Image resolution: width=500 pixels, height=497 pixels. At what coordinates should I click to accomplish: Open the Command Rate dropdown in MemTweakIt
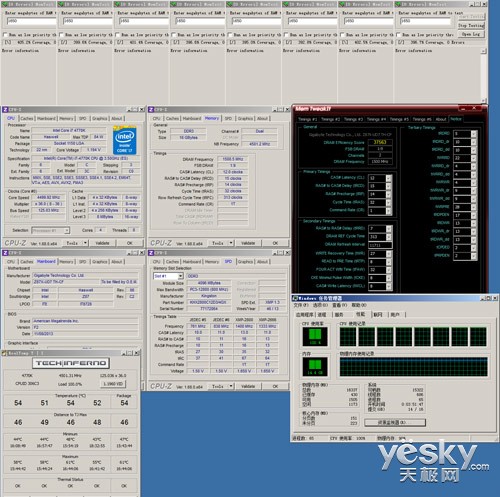388,211
